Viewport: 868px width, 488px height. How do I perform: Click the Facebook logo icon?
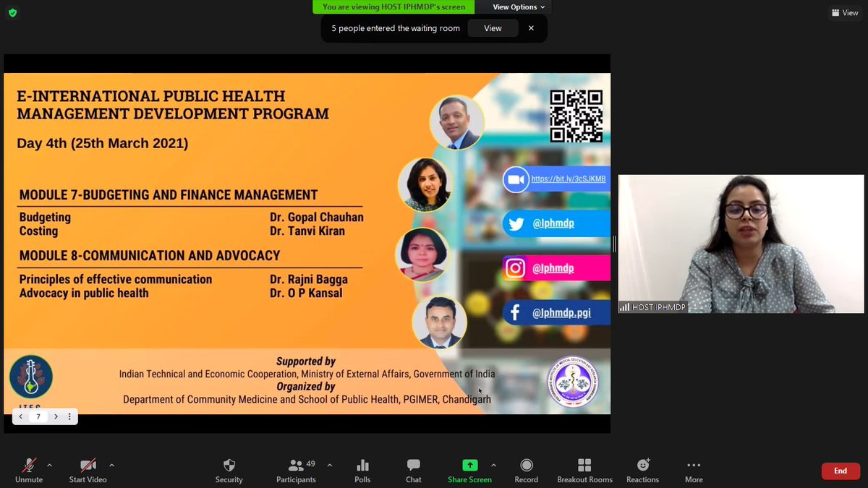click(x=515, y=313)
